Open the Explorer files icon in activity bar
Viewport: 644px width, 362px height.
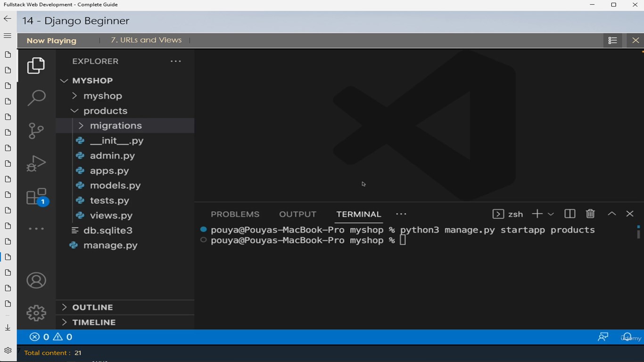36,66
